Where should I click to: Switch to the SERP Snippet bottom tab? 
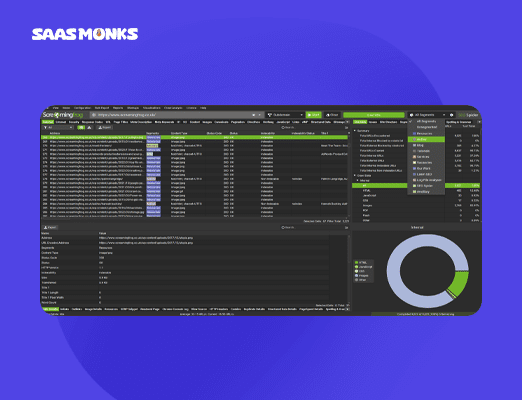[128, 309]
